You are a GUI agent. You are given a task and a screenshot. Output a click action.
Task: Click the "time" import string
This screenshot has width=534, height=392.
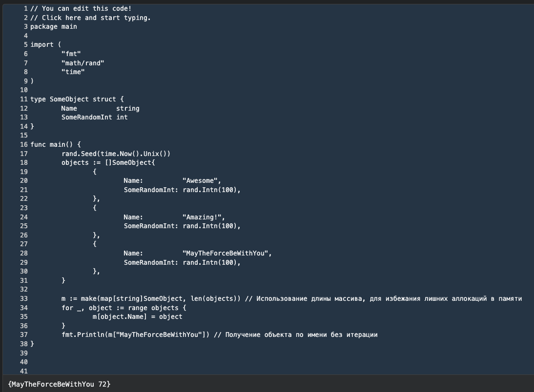73,72
